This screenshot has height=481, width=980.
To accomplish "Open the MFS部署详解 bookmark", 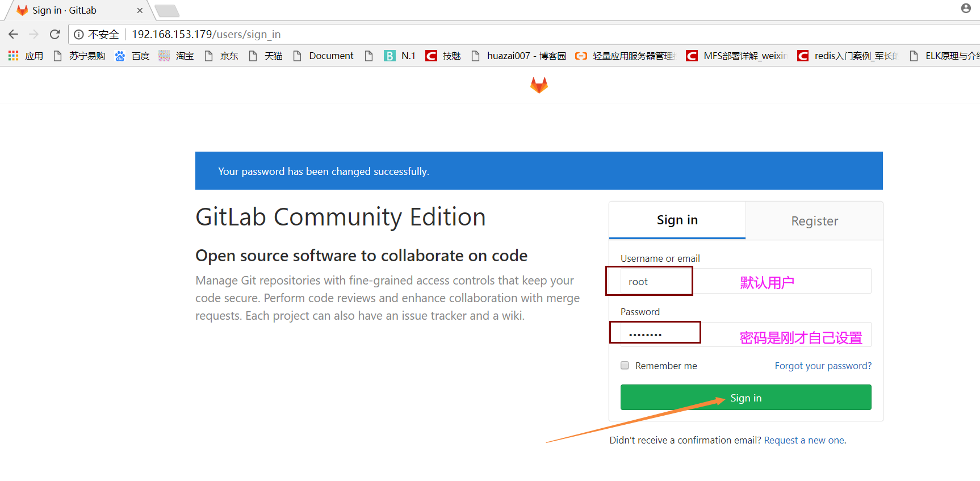I will click(736, 56).
